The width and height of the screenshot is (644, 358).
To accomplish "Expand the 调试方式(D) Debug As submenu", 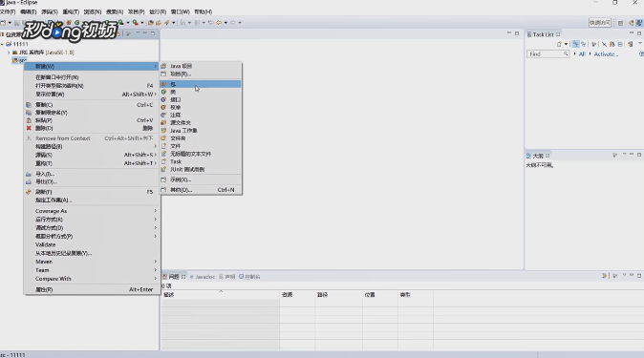I will coord(92,227).
